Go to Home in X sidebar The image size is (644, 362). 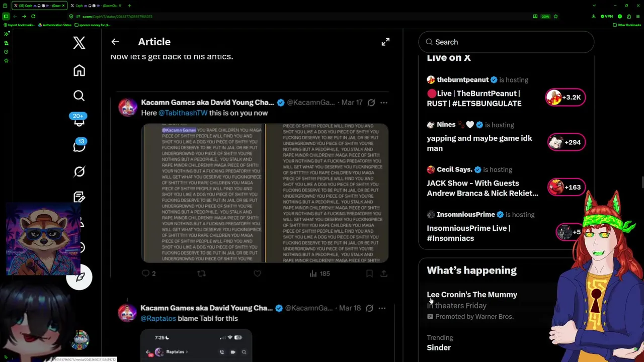(x=79, y=70)
